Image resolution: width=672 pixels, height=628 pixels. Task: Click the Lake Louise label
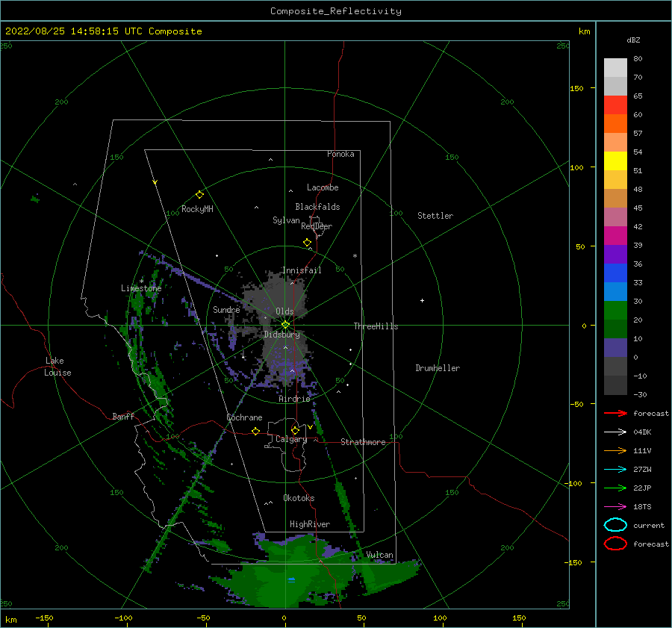pos(57,367)
